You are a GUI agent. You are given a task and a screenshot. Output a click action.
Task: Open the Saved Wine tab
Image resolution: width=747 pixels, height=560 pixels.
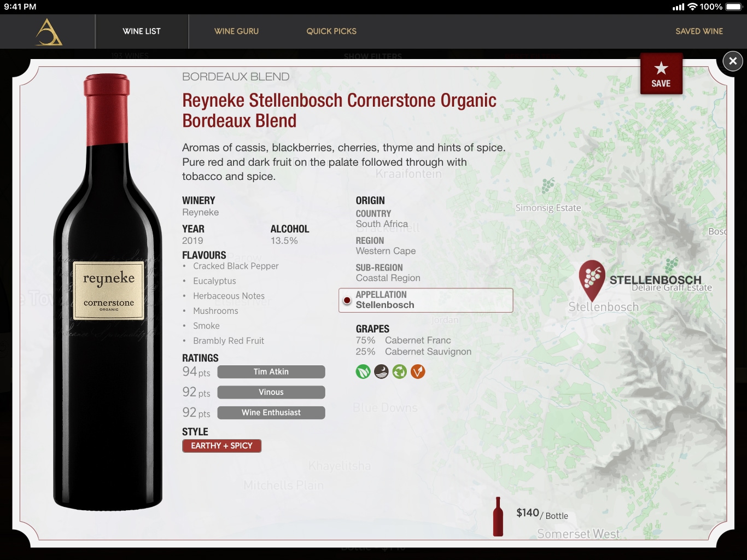coord(699,31)
